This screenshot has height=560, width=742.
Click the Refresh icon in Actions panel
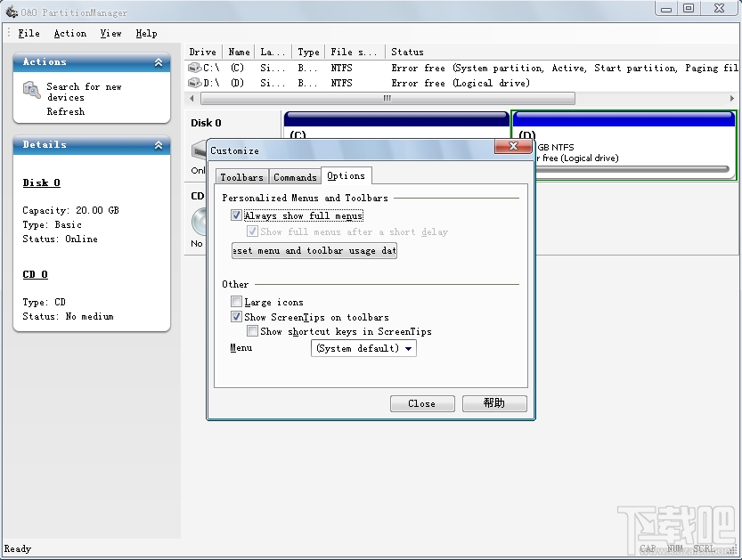point(29,111)
